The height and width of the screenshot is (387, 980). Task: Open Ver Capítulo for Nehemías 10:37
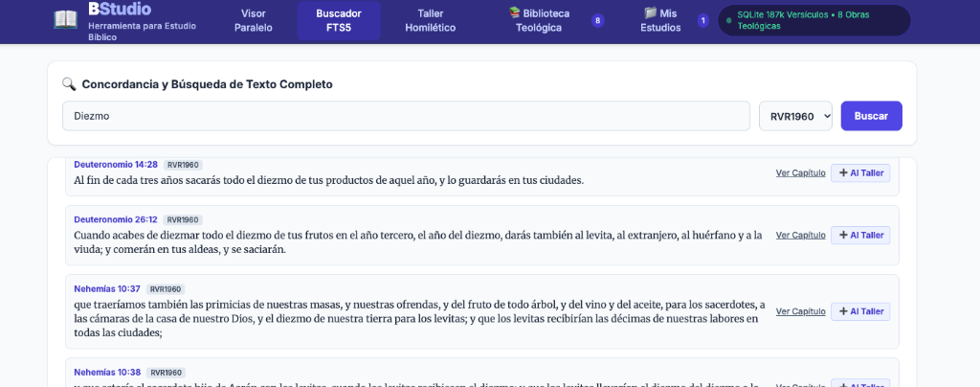pyautogui.click(x=801, y=311)
